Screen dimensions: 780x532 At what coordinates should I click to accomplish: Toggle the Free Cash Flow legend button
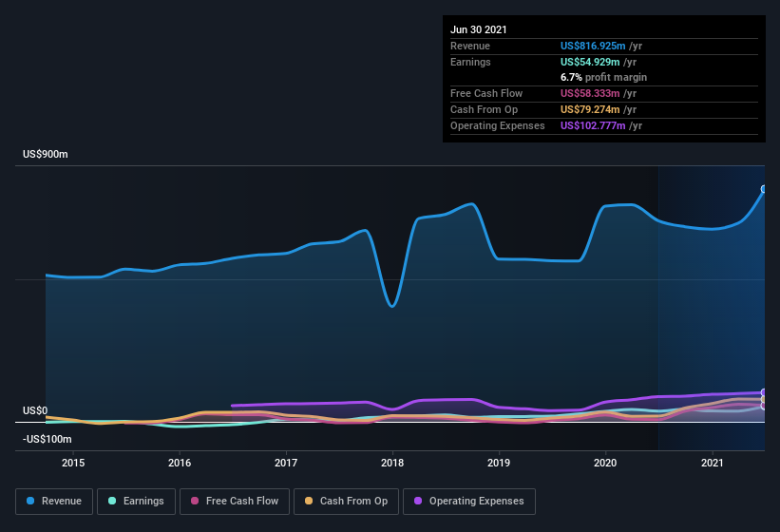(235, 502)
